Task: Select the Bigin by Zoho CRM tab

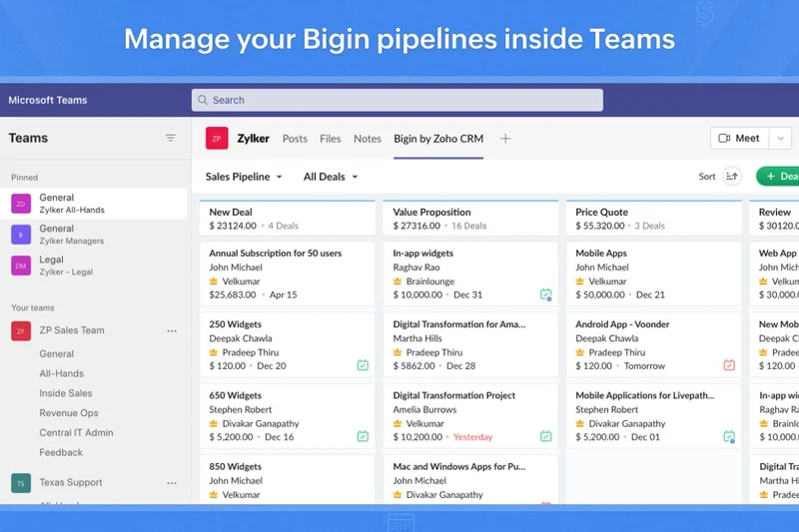Action: click(x=438, y=139)
